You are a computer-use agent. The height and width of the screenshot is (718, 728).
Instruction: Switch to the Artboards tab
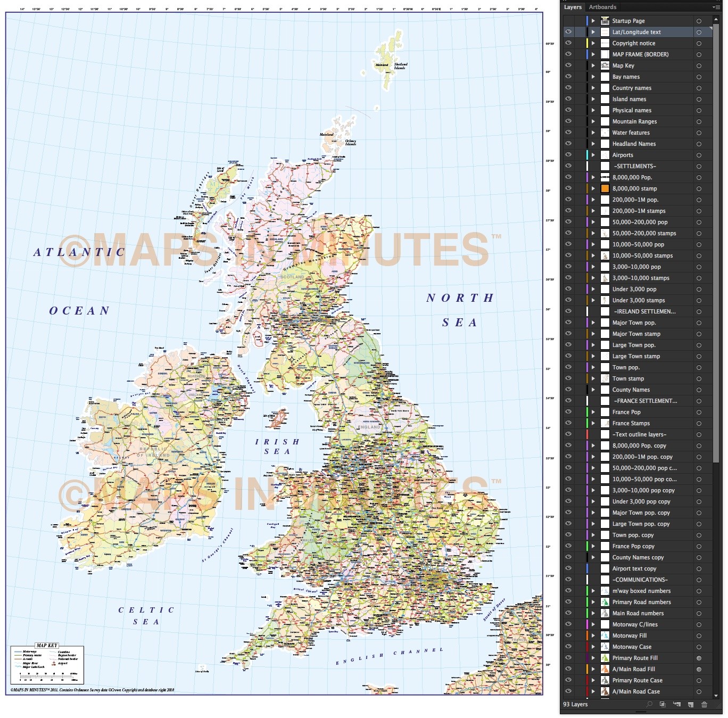pyautogui.click(x=602, y=7)
